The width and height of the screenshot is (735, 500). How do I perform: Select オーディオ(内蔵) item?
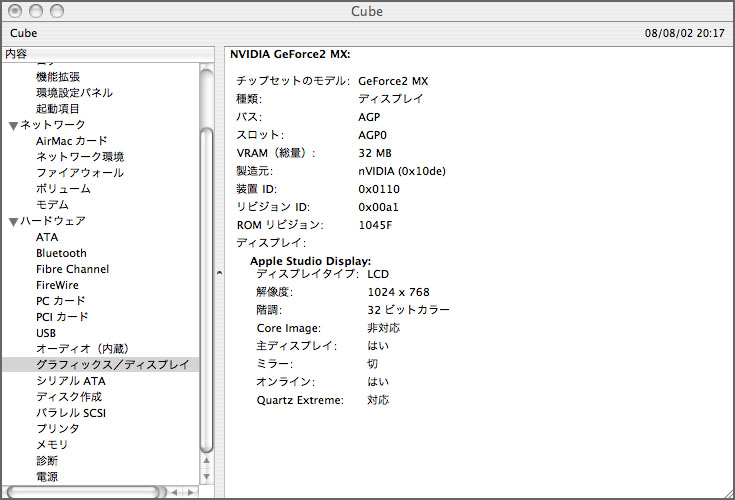click(x=82, y=349)
